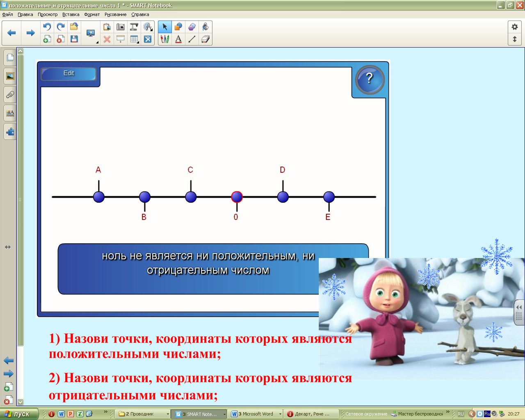Open the monitor icon dropdown arrow
This screenshot has height=420, width=525.
point(97,42)
